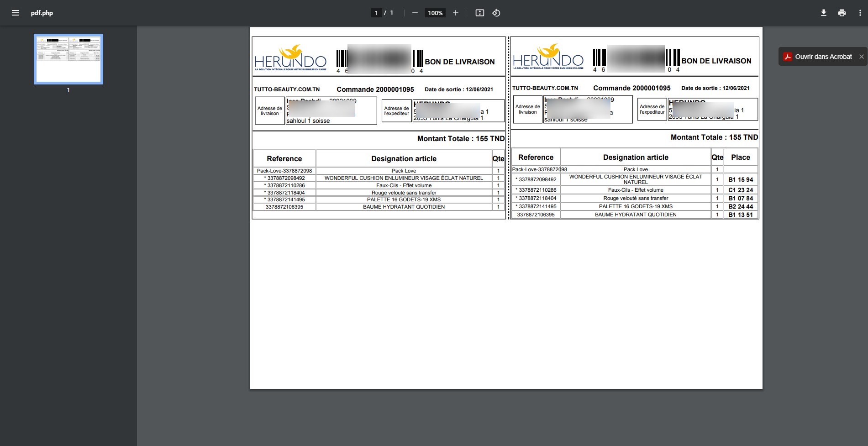Click right slip BON DE LIVRAISON heading
Image resolution: width=868 pixels, height=446 pixels.
(716, 61)
